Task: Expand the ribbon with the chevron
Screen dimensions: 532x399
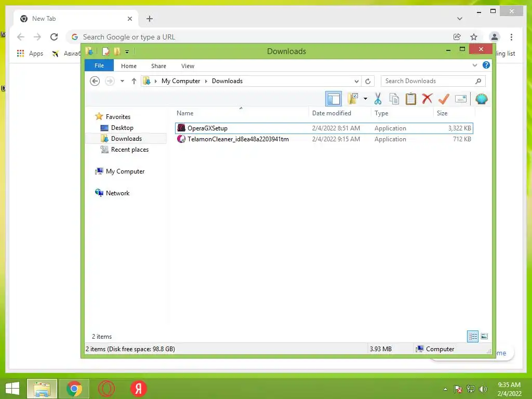Action: click(475, 65)
